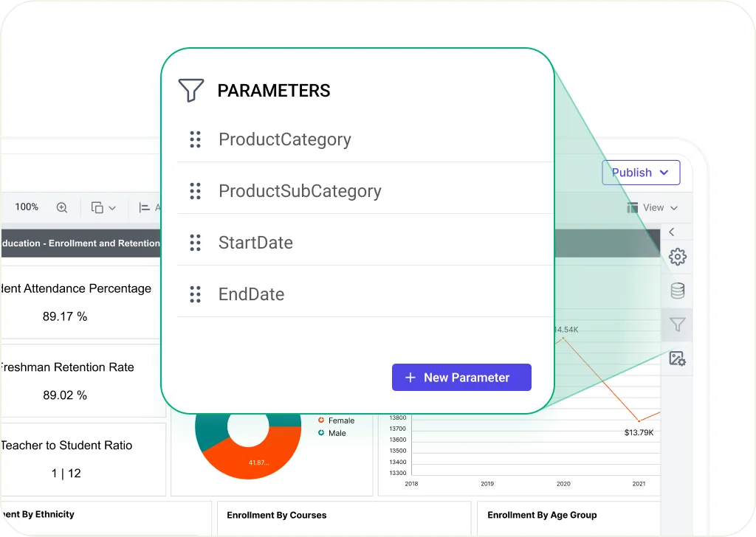Open the Data source database icon
The image size is (756, 537).
pyautogui.click(x=677, y=291)
